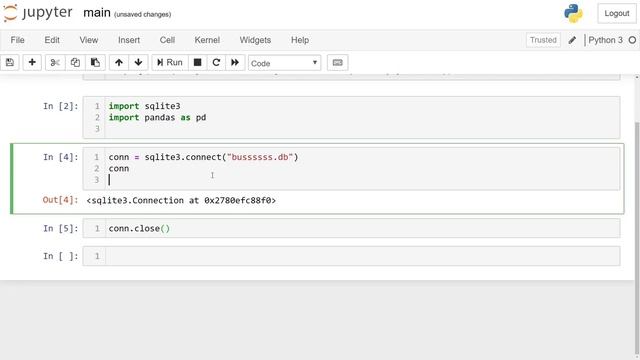Image resolution: width=640 pixels, height=360 pixels.
Task: Click the kernel idle circle indicator
Action: (x=632, y=40)
